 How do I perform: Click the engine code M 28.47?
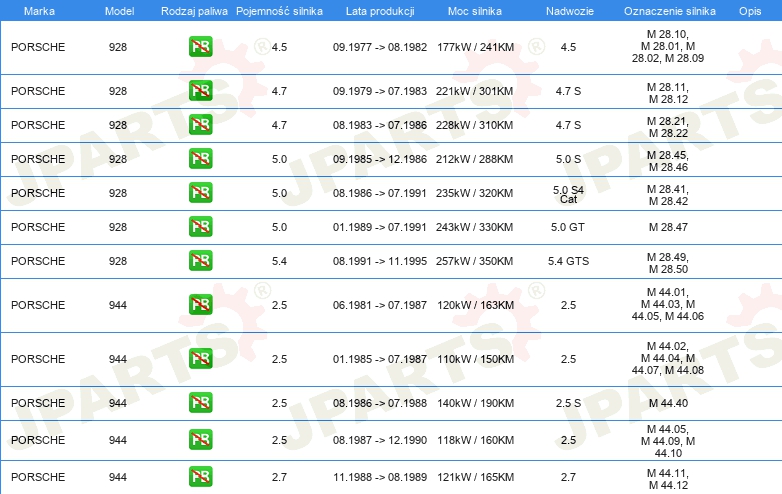(x=668, y=227)
